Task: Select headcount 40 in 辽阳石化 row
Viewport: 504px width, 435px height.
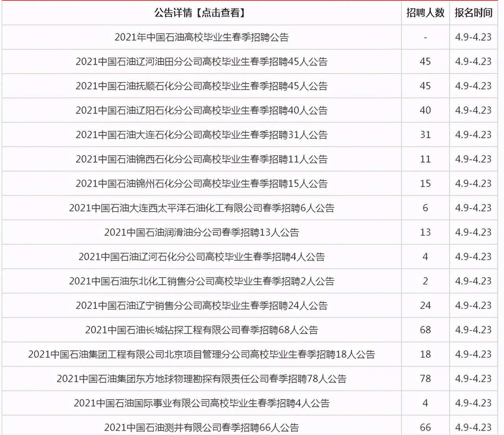Action: pos(425,110)
